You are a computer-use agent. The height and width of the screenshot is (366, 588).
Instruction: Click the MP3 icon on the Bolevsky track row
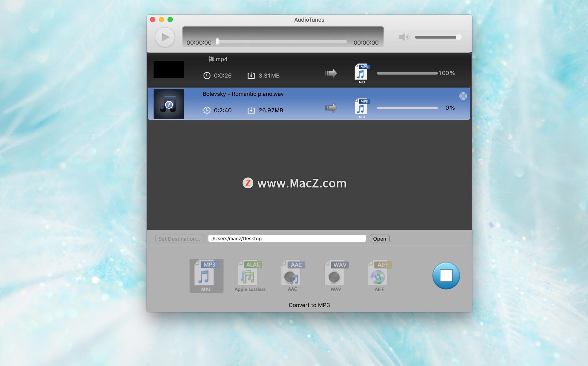(361, 108)
